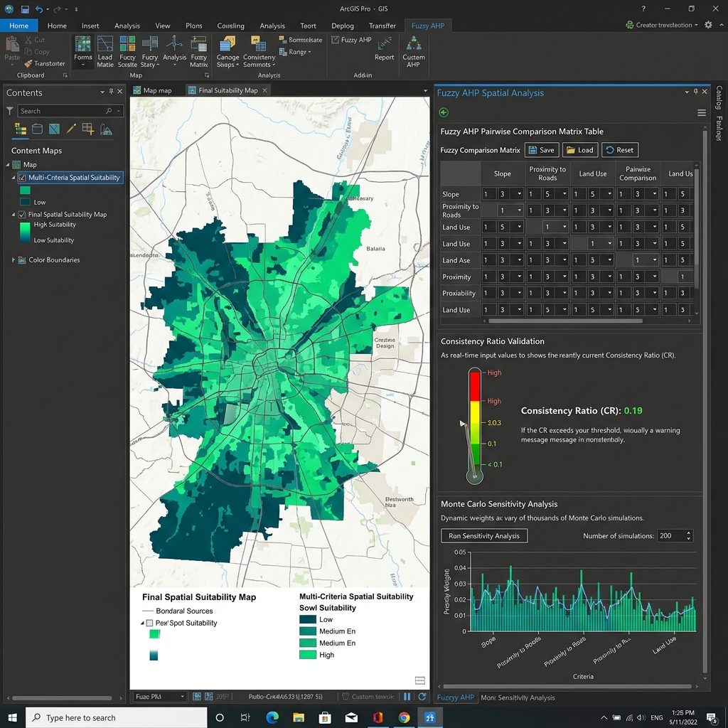
Task: Click matrix table horizontal scrollbar
Action: coord(565,321)
